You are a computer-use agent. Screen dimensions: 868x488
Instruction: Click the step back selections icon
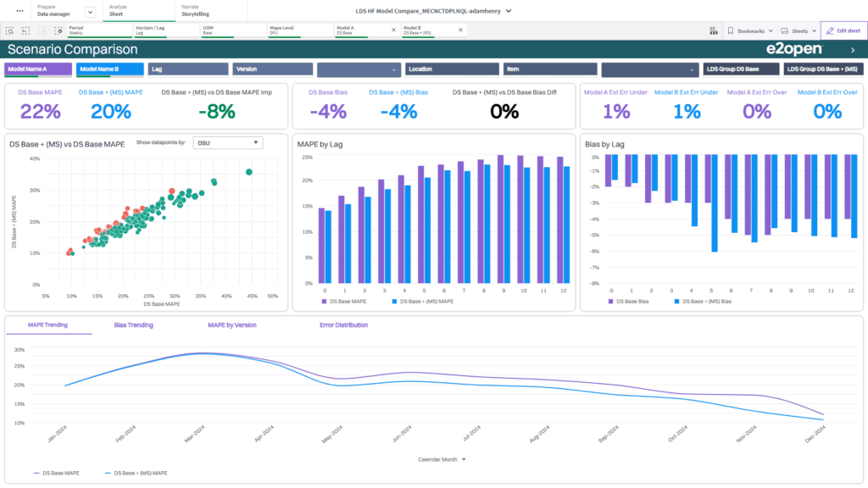coord(26,30)
